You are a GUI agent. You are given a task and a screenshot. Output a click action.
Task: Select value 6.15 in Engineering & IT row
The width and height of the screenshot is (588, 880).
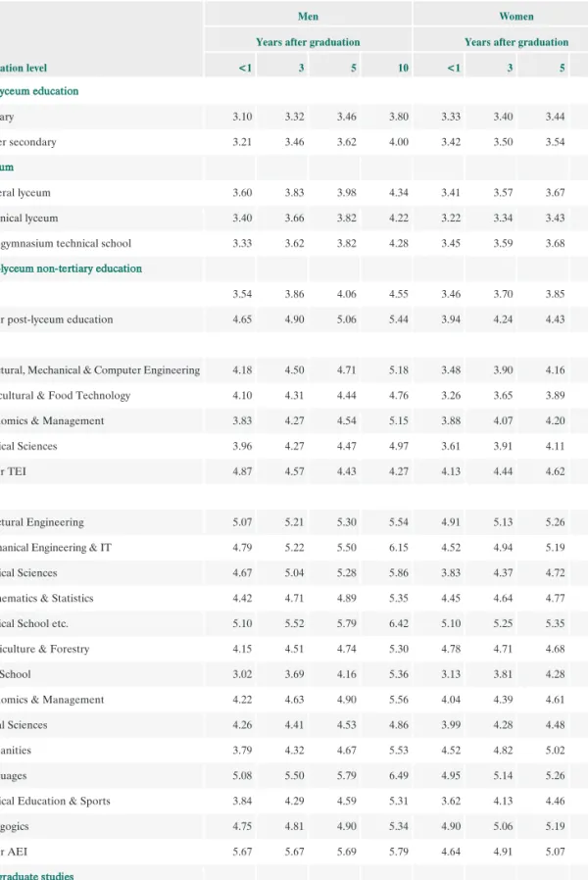pyautogui.click(x=398, y=547)
